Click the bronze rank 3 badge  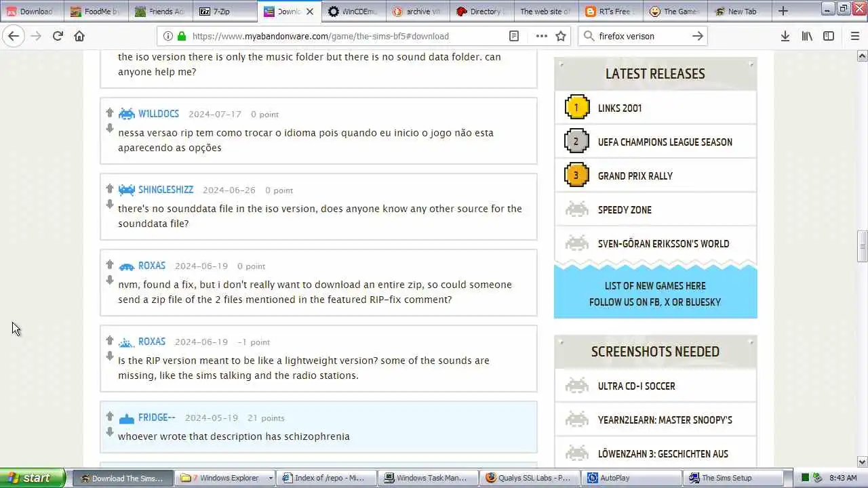[576, 175]
